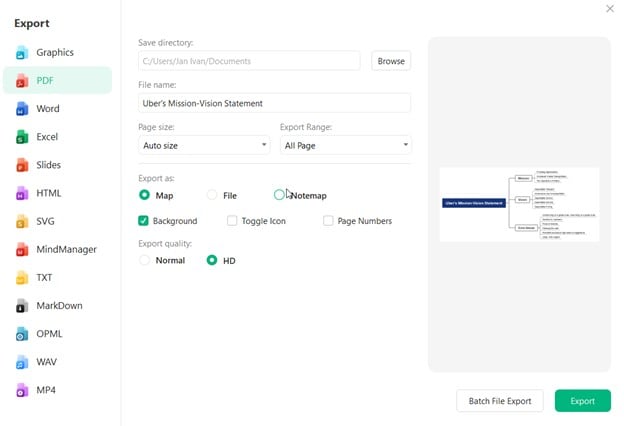Select Word label in export list

point(48,109)
